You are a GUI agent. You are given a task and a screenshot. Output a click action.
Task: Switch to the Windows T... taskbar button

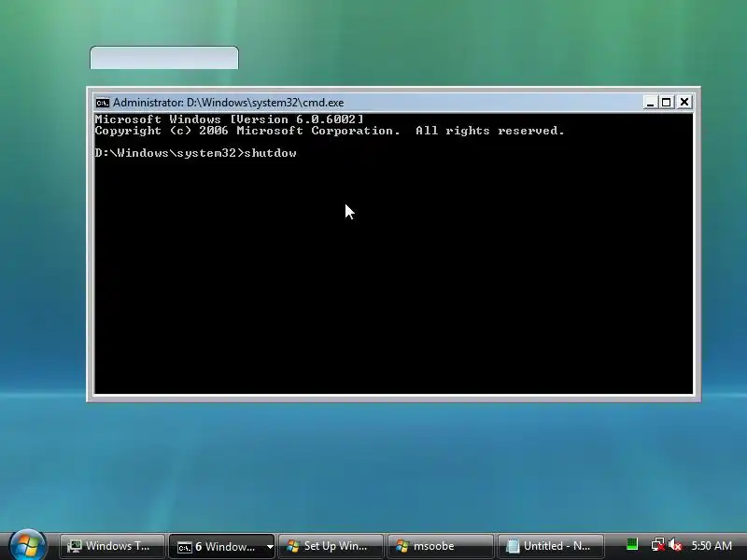pyautogui.click(x=112, y=546)
